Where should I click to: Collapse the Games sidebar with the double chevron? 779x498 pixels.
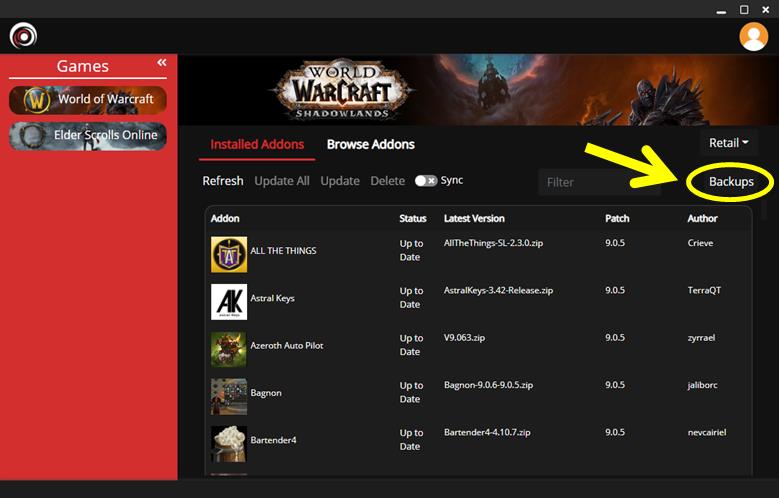pyautogui.click(x=162, y=63)
